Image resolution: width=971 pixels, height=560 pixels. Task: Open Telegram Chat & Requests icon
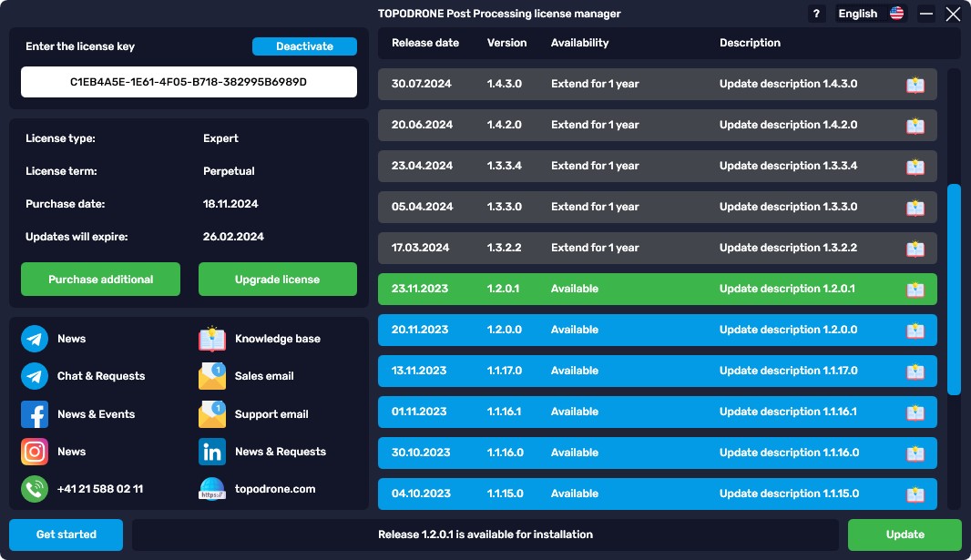(x=35, y=376)
